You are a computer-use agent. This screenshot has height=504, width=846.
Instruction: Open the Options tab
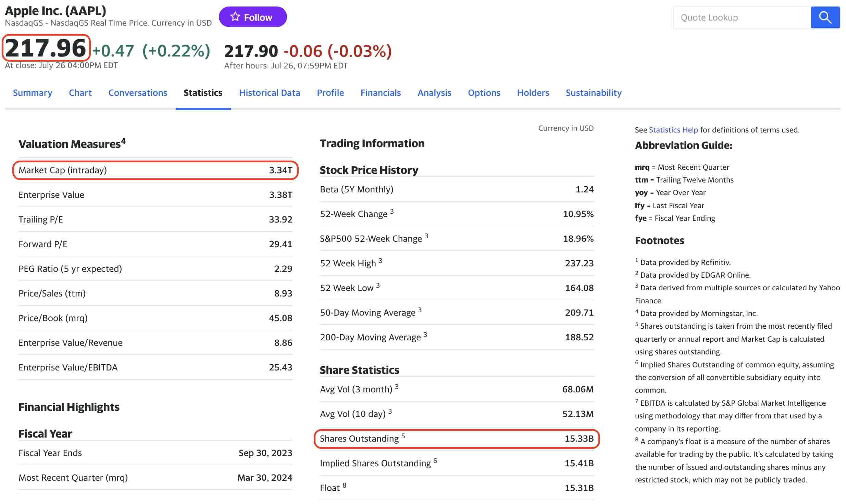point(484,93)
